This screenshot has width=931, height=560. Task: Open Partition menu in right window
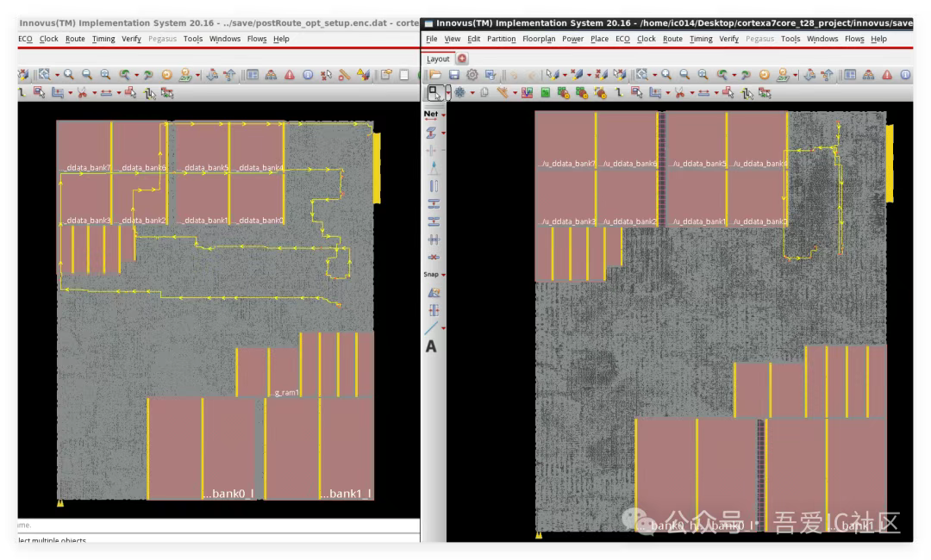coord(501,39)
